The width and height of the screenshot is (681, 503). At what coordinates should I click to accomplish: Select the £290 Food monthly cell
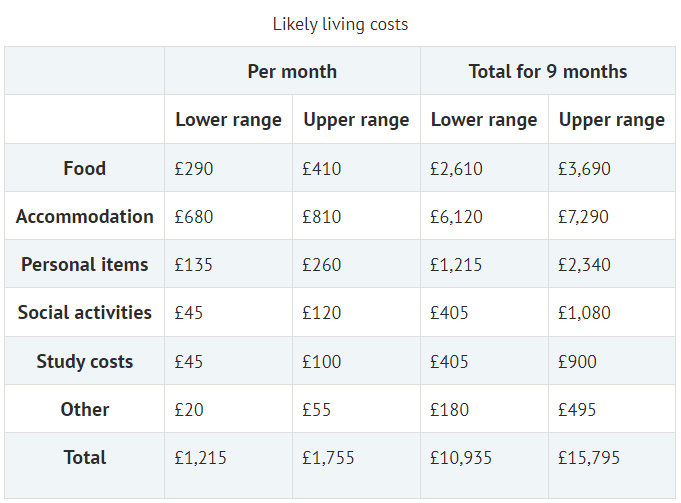[194, 169]
